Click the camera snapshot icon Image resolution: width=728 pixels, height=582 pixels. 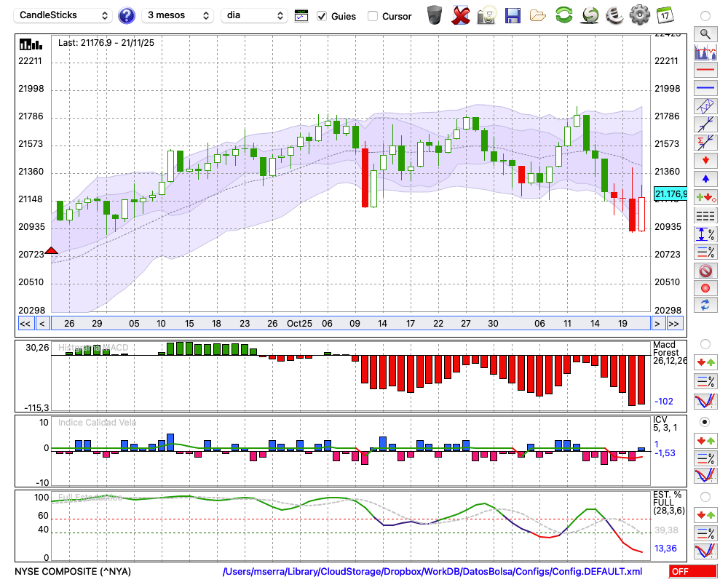486,15
